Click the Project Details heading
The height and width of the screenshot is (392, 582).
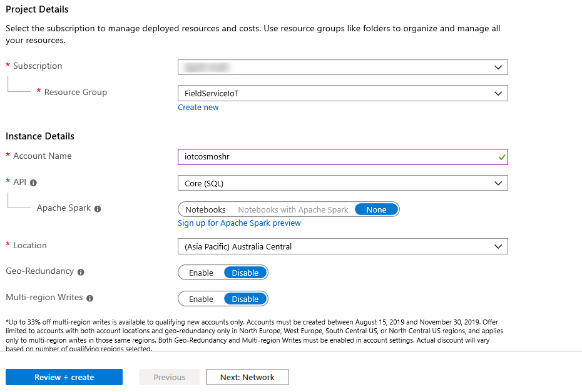(x=37, y=9)
